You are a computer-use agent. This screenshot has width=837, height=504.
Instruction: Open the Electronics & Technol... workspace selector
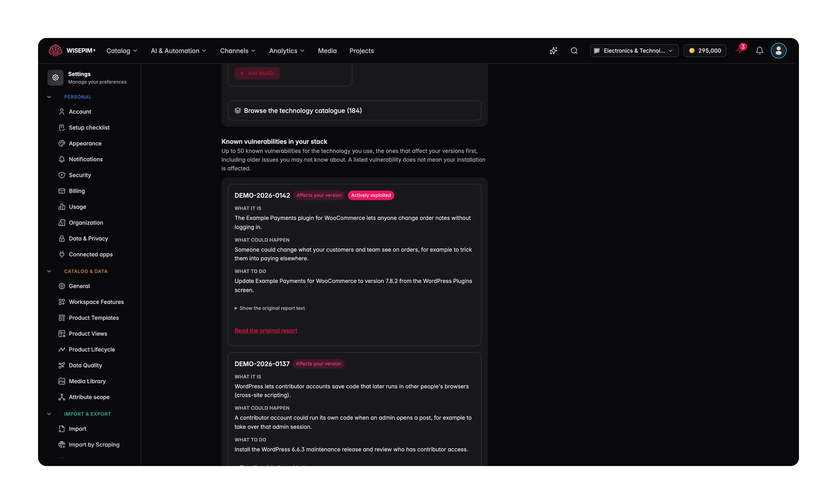(634, 51)
